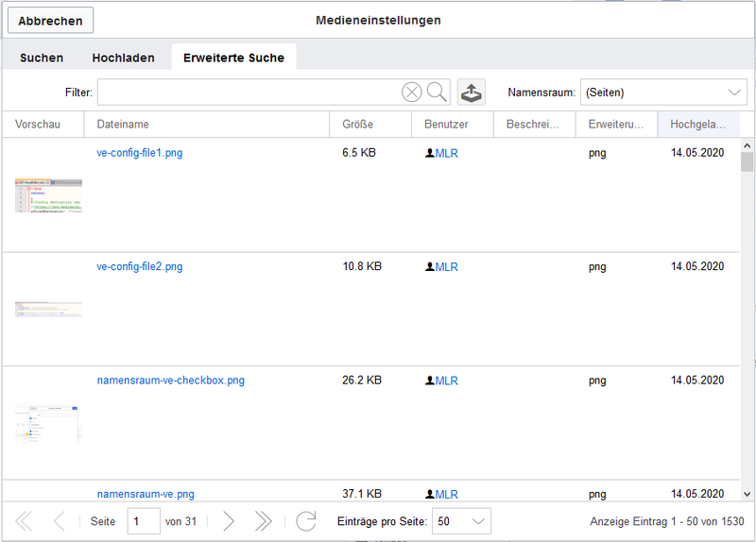The image size is (756, 542).
Task: Click the Erweiteru... column header
Action: (616, 125)
